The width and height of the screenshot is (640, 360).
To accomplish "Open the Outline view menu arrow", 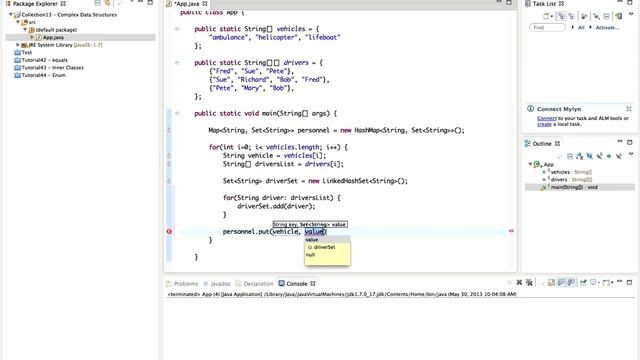I will (631, 154).
